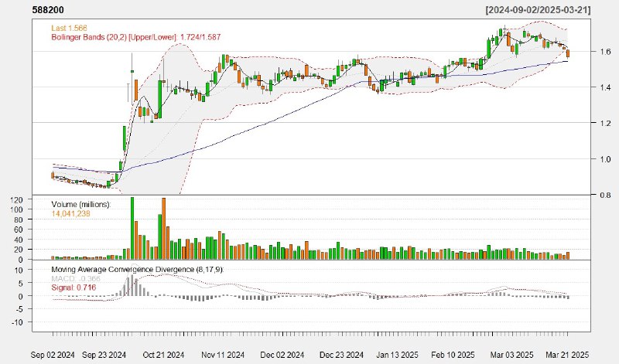Click the Volume (millions) panel label
Screen dimensions: 619x364
click(x=81, y=204)
